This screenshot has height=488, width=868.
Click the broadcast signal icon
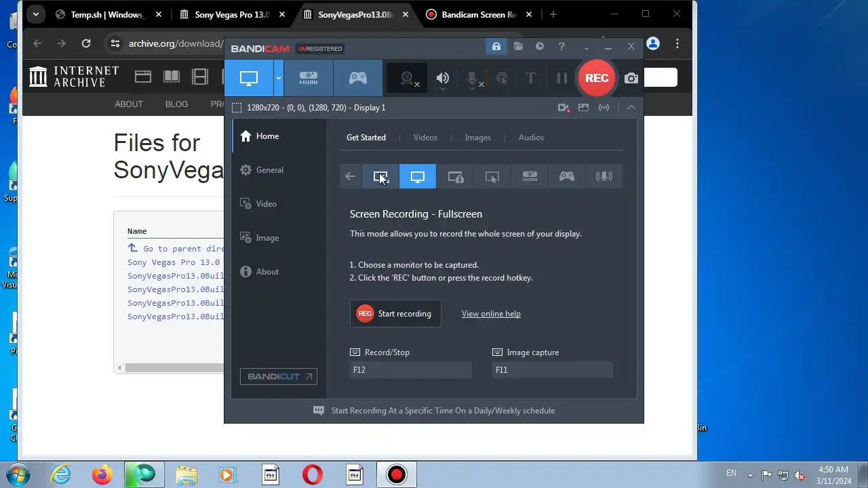604,107
